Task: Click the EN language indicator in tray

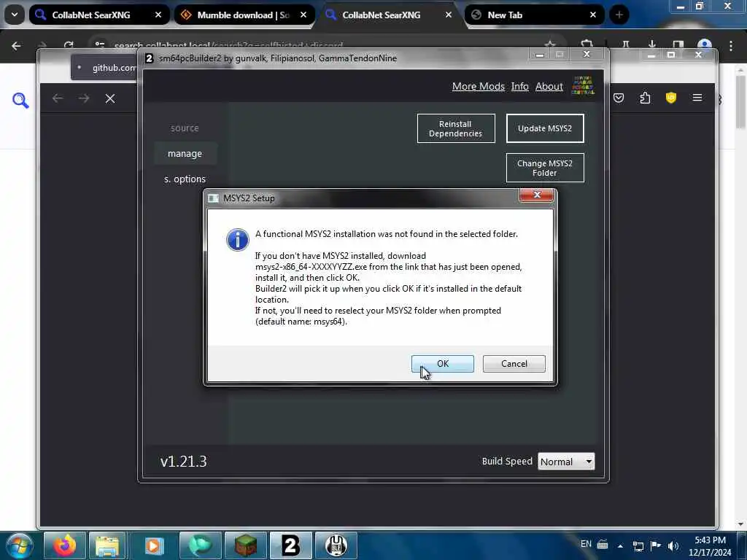Action: [586, 544]
